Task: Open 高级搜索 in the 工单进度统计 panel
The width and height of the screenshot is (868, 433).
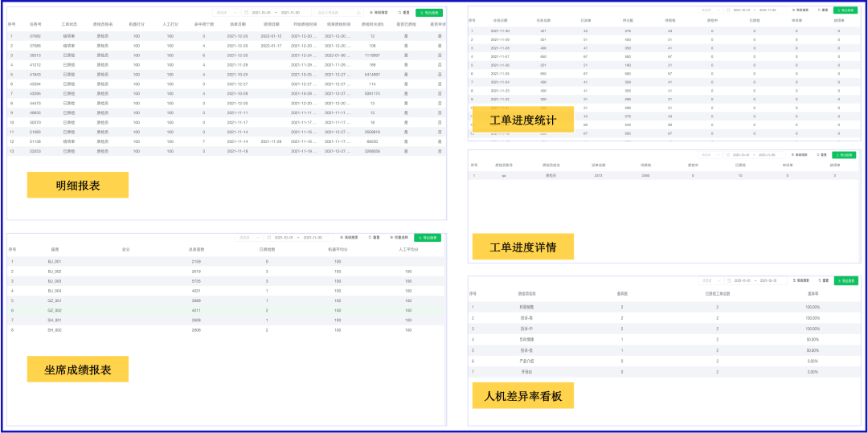Action: click(801, 10)
